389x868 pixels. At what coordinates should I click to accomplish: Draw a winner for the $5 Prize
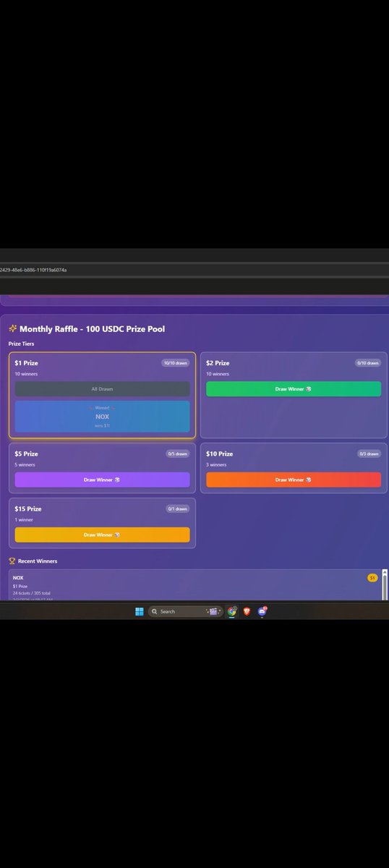(x=102, y=480)
